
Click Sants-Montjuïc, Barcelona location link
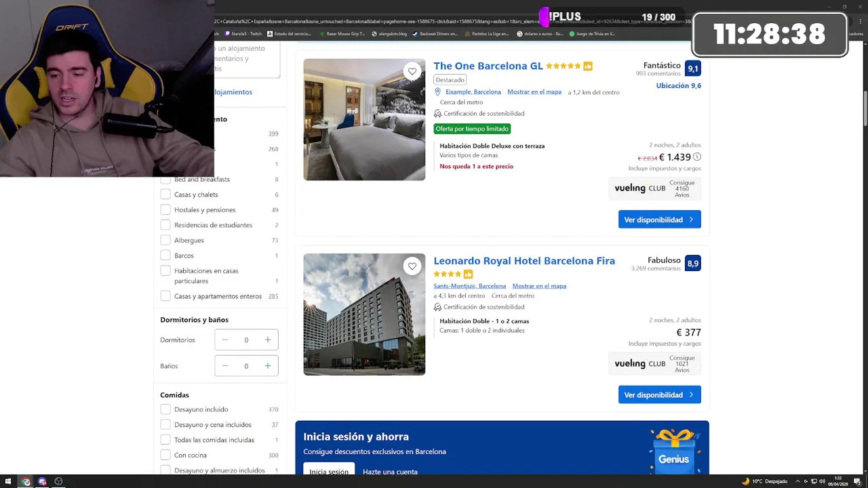point(469,286)
